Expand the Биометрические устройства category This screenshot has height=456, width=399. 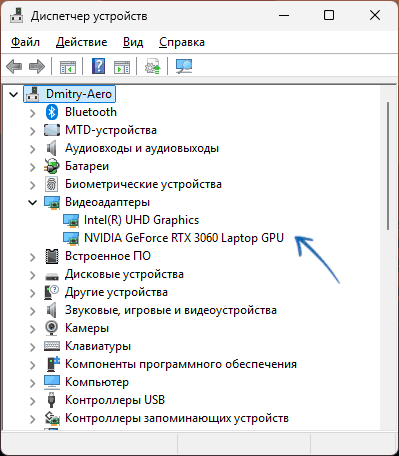point(32,185)
